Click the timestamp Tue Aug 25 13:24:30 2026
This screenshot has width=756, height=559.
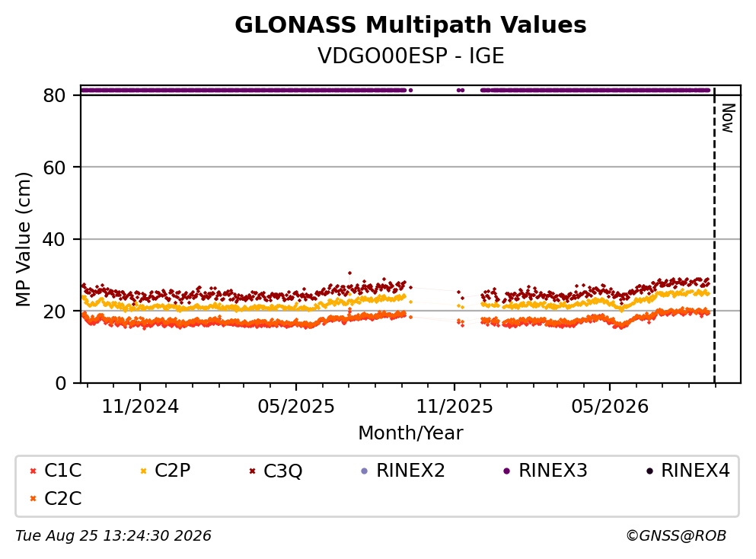click(113, 536)
